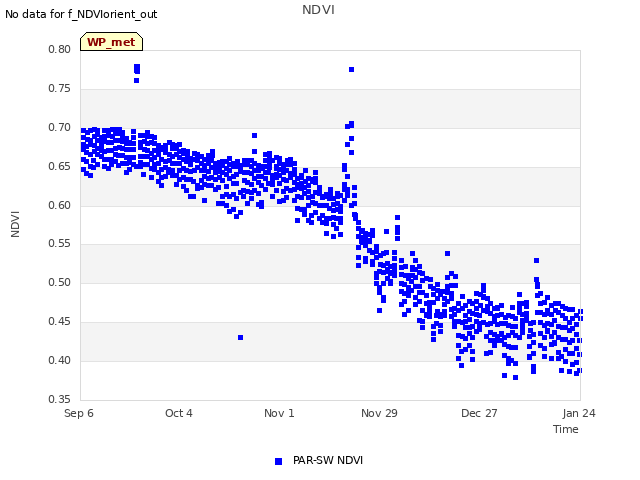Click the Sep 6 x-axis tick label
The height and width of the screenshot is (480, 640).
point(79,413)
